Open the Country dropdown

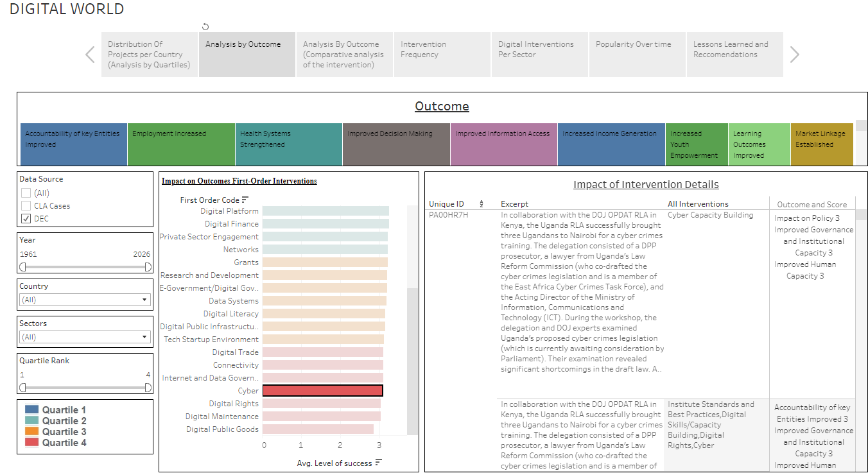pos(85,300)
